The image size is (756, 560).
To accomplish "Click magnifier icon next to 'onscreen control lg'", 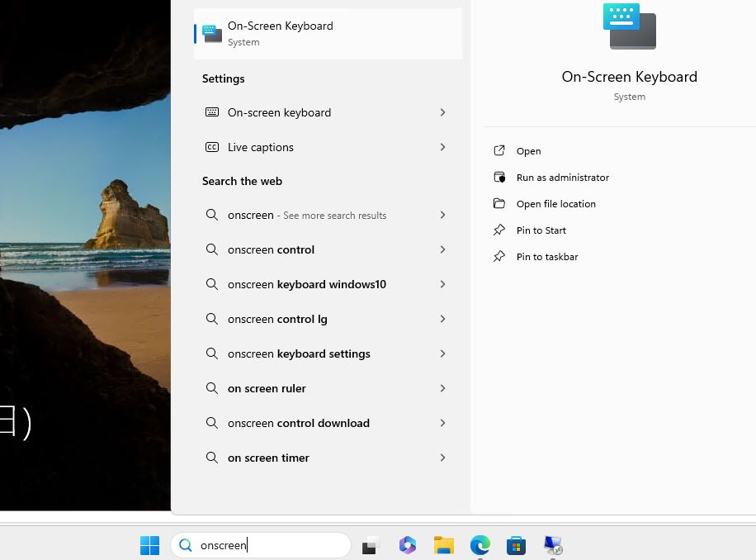I will pos(212,319).
